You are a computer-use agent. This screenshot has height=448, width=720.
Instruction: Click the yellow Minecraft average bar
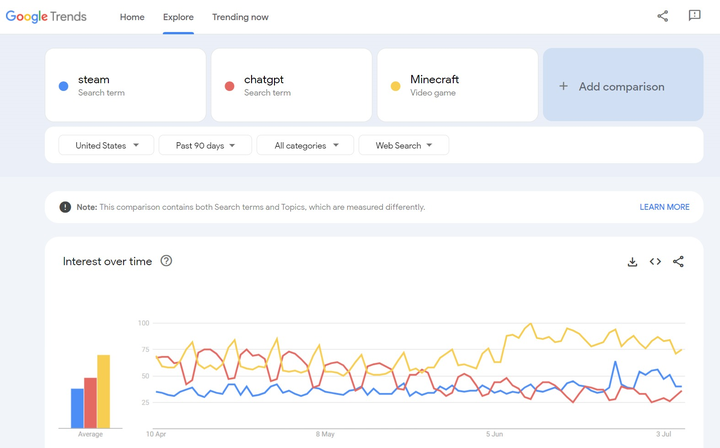click(x=104, y=391)
